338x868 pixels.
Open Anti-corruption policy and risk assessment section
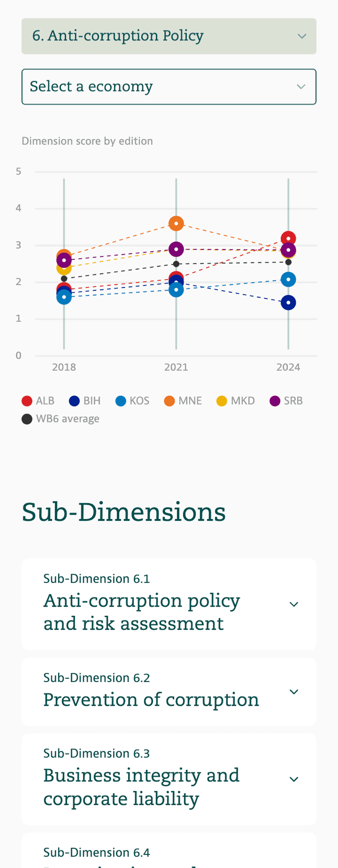[x=142, y=612]
